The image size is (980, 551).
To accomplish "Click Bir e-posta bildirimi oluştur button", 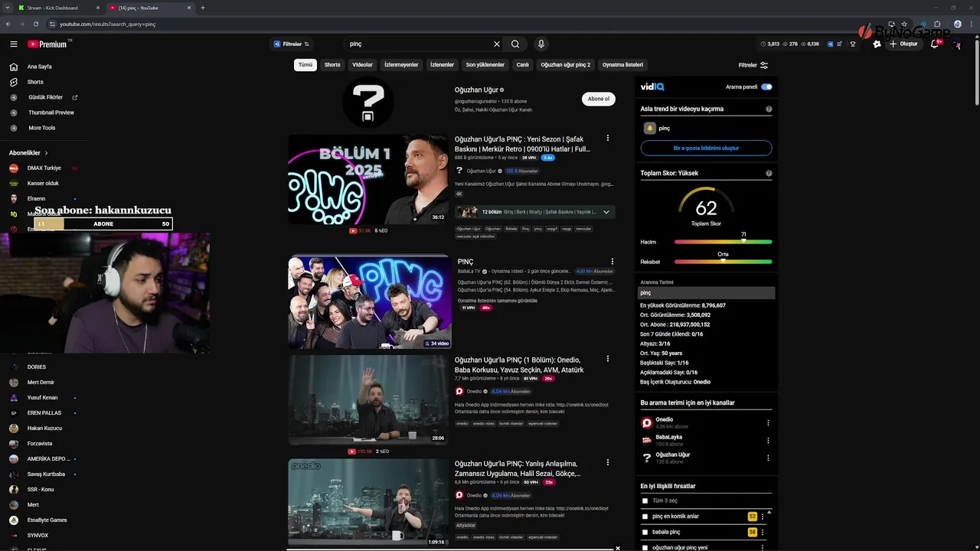I will [706, 148].
